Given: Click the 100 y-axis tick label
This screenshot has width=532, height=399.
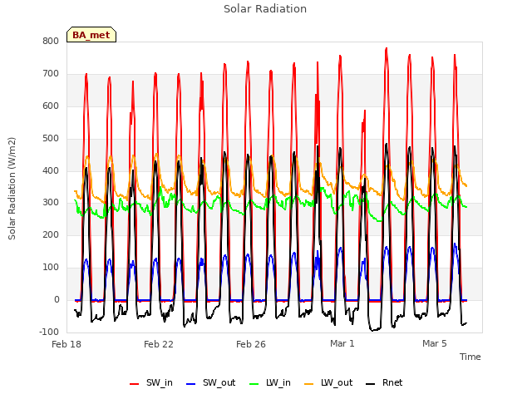Looking at the screenshot, I should click(51, 268).
